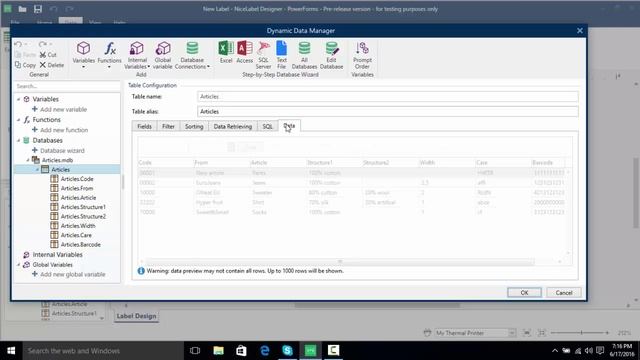Switch to the SQL tab
The height and width of the screenshot is (360, 640).
point(267,127)
